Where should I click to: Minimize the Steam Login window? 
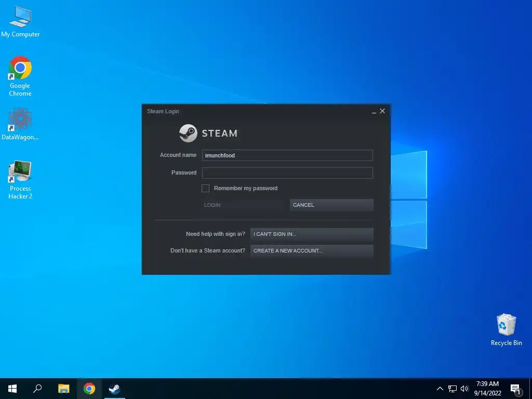click(x=374, y=111)
